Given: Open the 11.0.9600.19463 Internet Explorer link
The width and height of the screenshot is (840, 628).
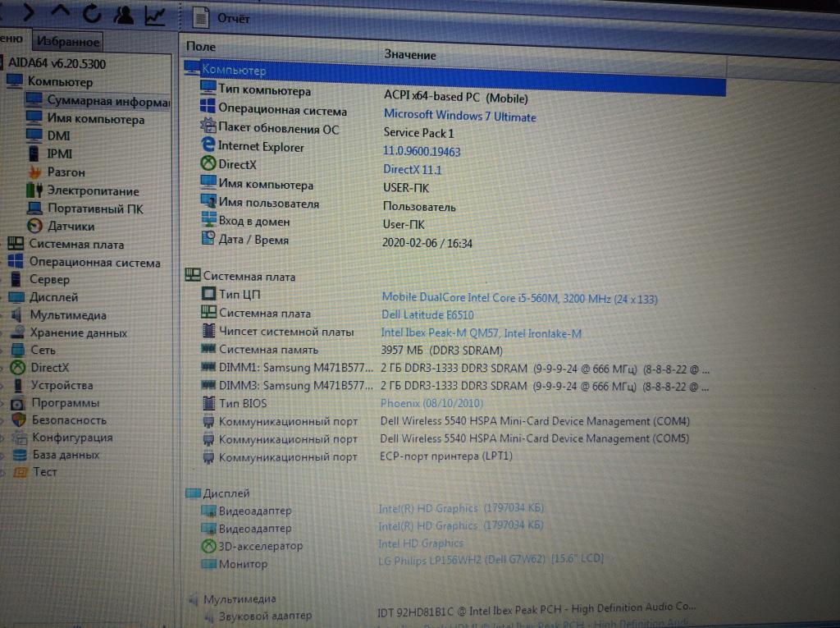Looking at the screenshot, I should click(422, 151).
